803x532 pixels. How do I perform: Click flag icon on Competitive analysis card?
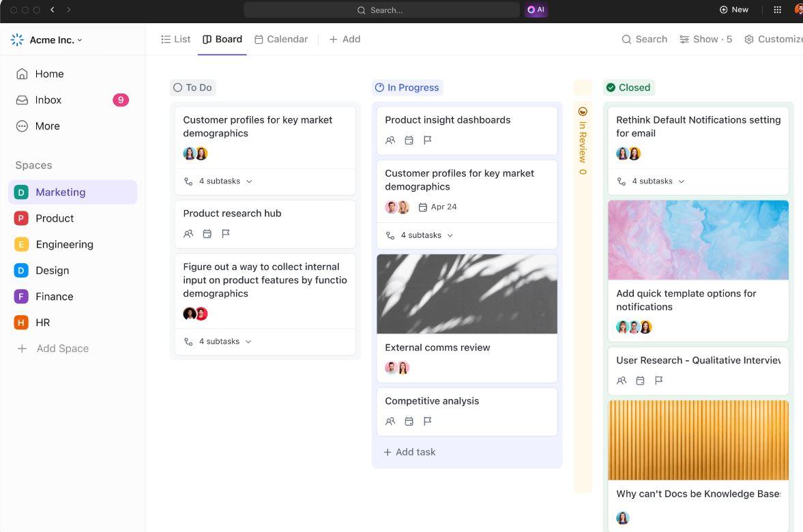tap(427, 422)
